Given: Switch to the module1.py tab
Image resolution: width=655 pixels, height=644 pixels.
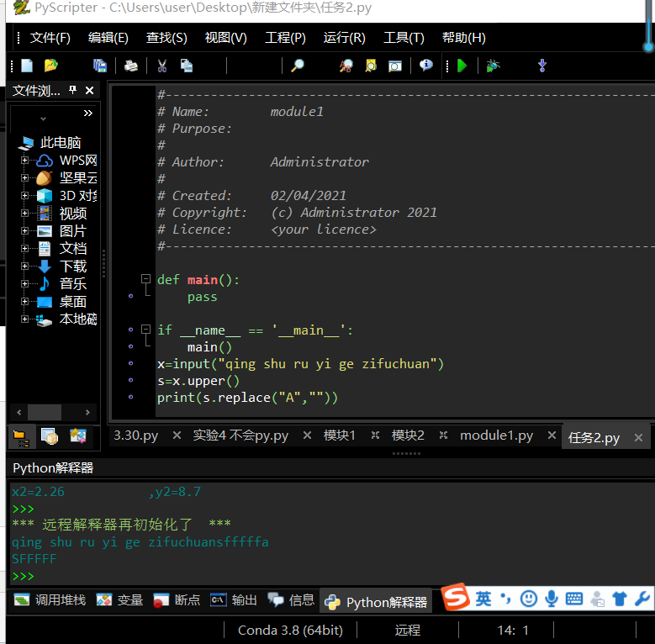Looking at the screenshot, I should (x=496, y=435).
